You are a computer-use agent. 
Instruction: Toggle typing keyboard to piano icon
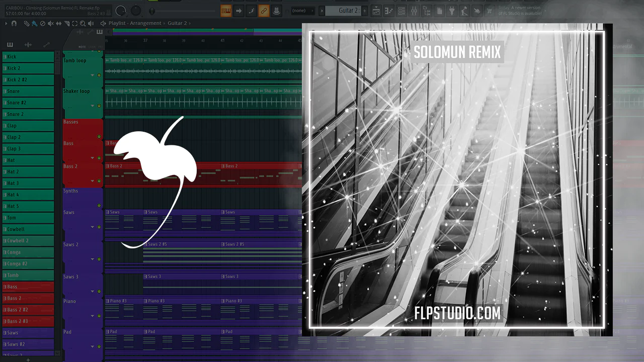(226, 11)
